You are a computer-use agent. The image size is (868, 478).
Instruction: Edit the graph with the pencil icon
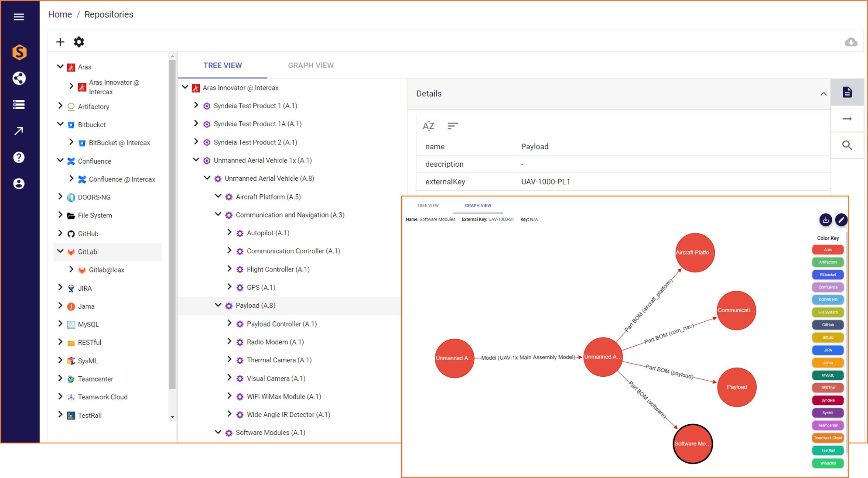(x=841, y=220)
